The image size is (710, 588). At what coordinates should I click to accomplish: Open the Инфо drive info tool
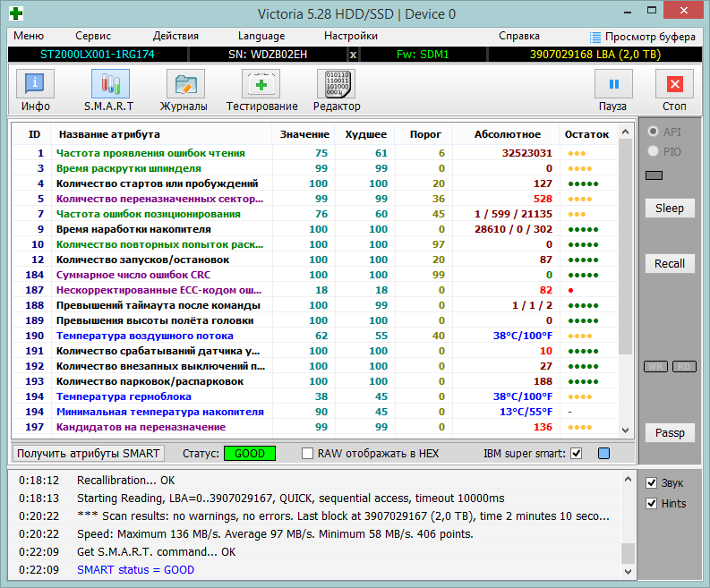coord(35,84)
